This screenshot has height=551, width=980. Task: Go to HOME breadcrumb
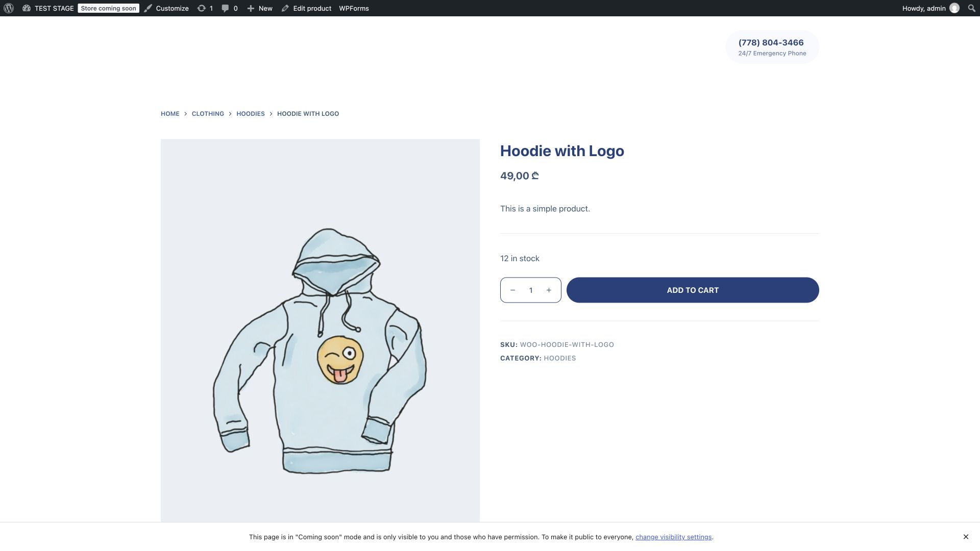170,114
